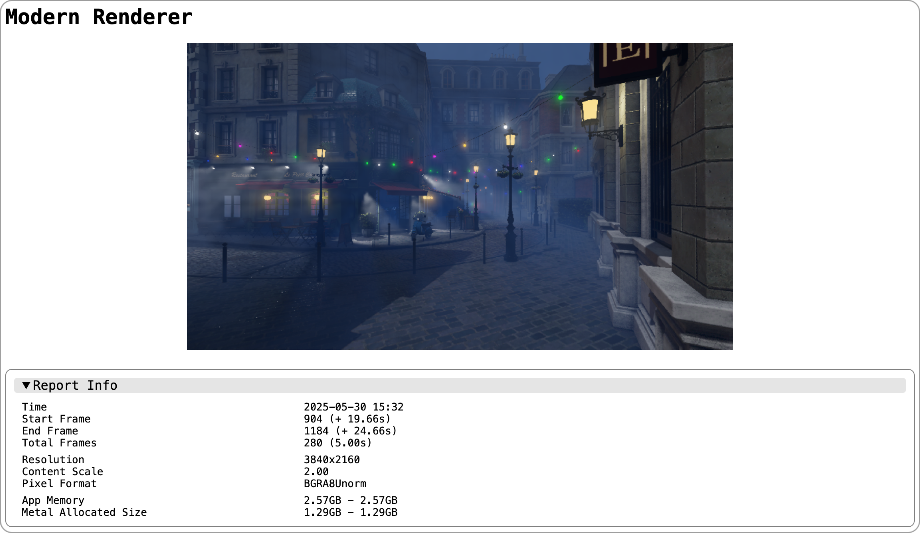Select the value 2.57GB - 2.57GB
920x533 pixels.
350,500
